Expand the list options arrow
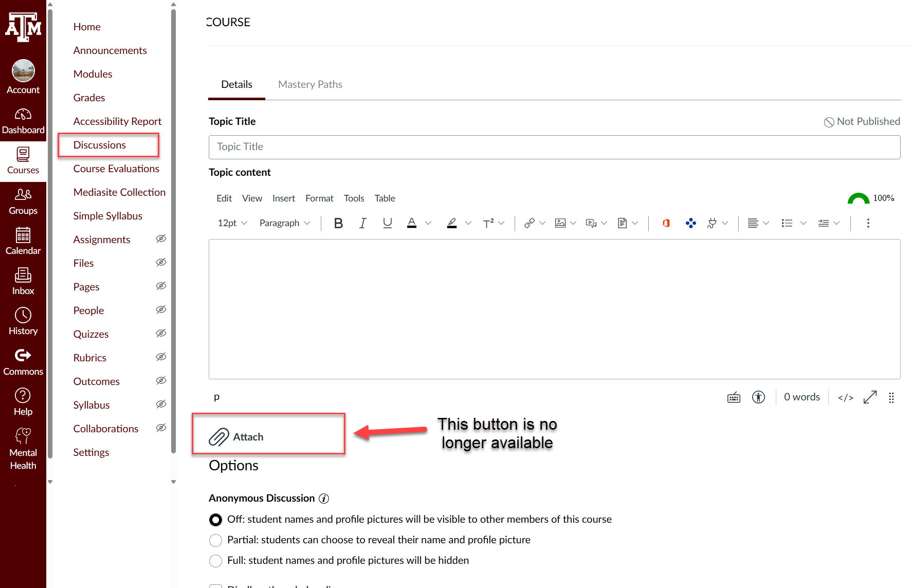Image resolution: width=911 pixels, height=588 pixels. point(804,223)
